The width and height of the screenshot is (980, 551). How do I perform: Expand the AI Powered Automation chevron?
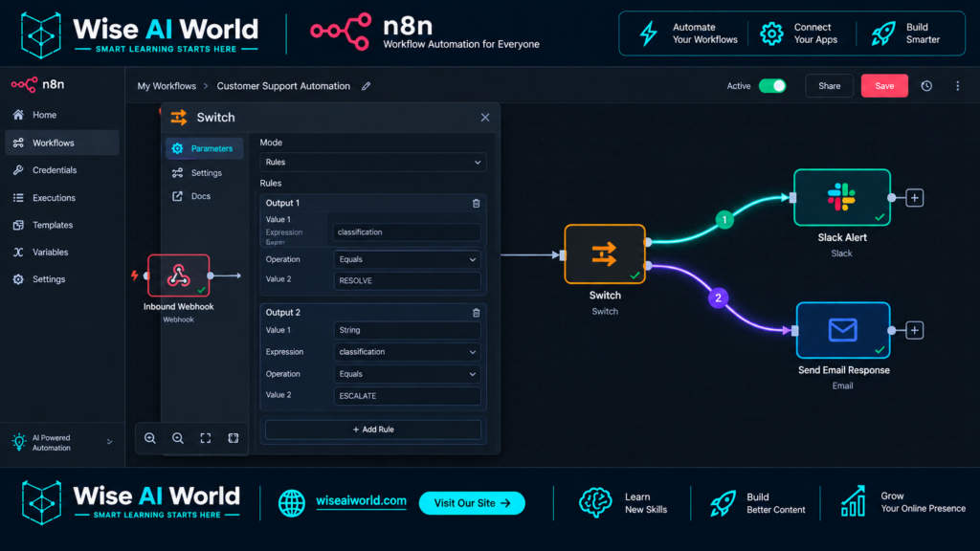[x=109, y=442]
